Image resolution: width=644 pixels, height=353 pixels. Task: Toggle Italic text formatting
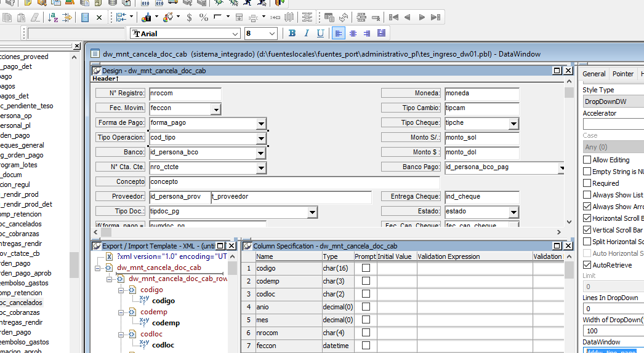(307, 33)
